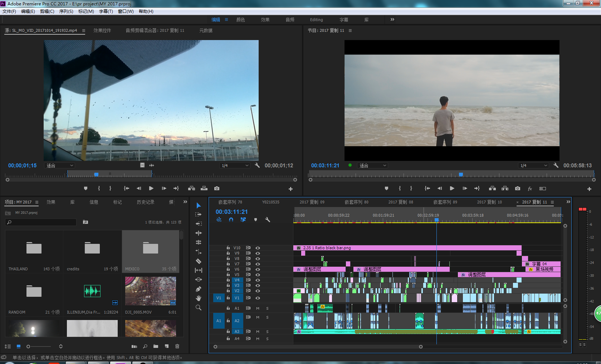Open timeline display settings wrench
601x364 pixels.
click(x=267, y=220)
